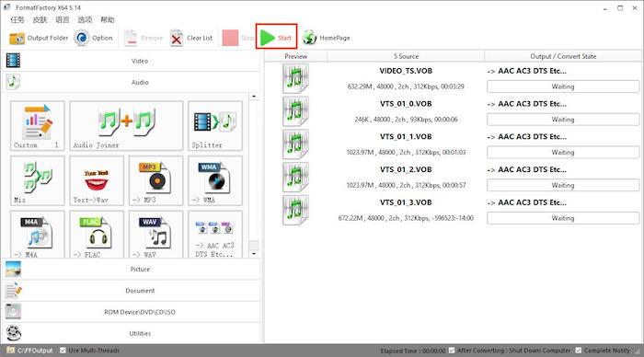Choose the -> AAC AC3 DTS Etc converter
The image size is (644, 357).
[215, 235]
